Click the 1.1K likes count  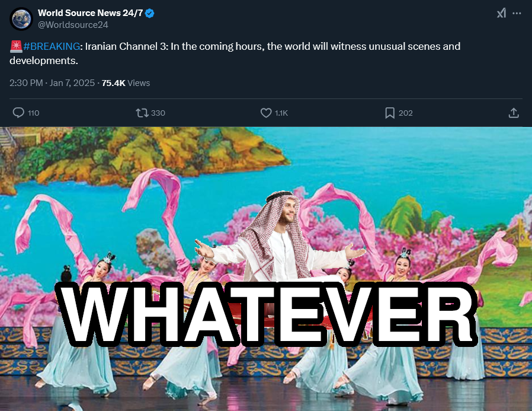pos(281,113)
